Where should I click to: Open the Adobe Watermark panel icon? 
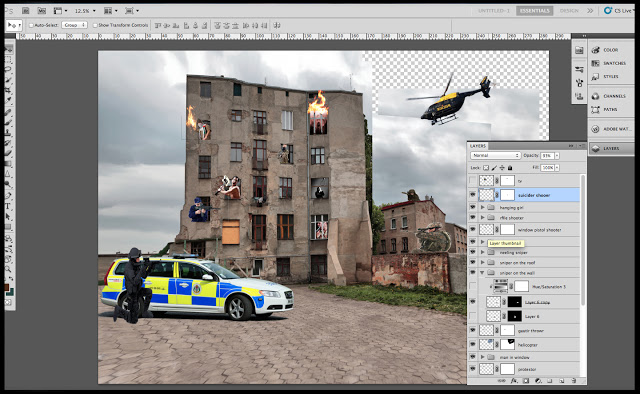(596, 129)
